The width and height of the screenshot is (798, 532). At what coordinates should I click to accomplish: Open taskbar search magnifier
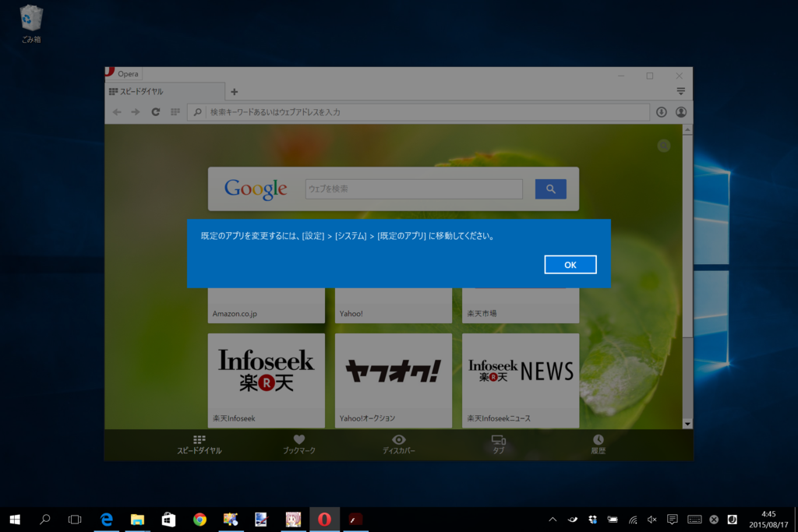(x=44, y=520)
